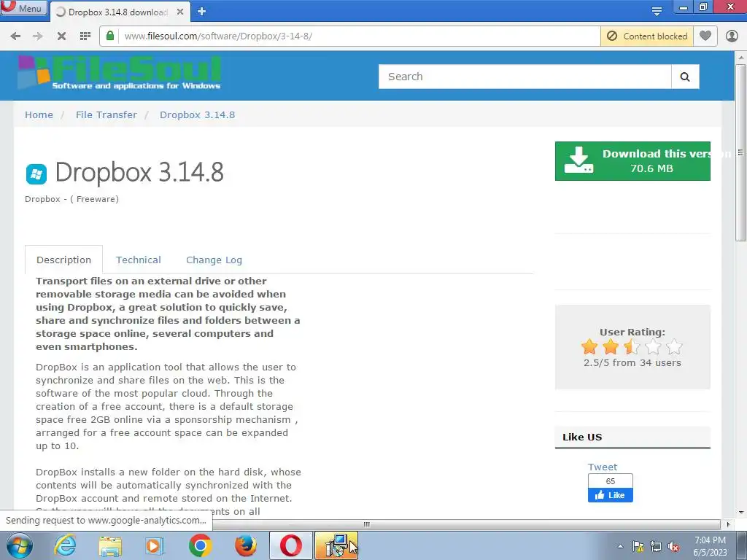Go to Home breadcrumb link

tap(39, 114)
